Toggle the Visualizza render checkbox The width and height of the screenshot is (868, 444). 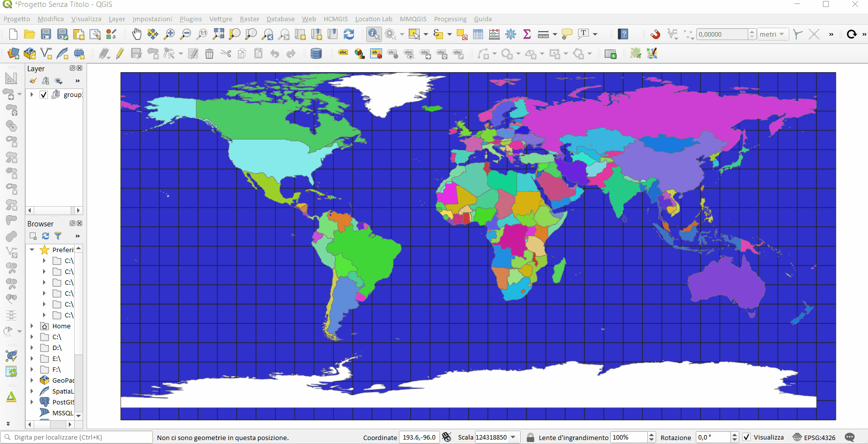coord(747,437)
